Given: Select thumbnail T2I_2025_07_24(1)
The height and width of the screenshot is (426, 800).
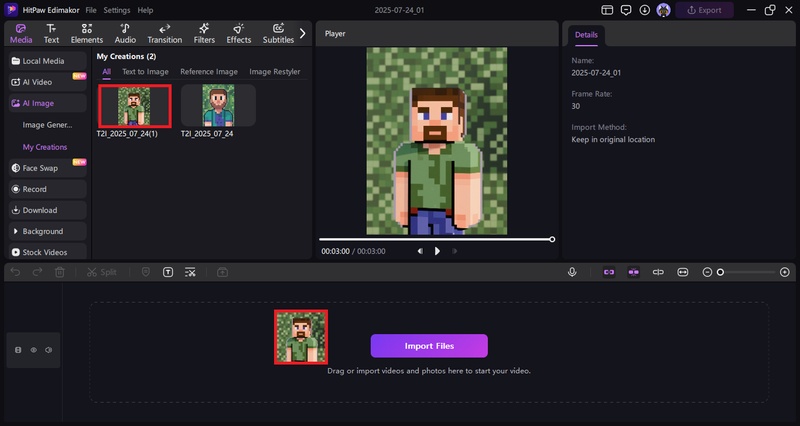Looking at the screenshot, I should [x=135, y=106].
